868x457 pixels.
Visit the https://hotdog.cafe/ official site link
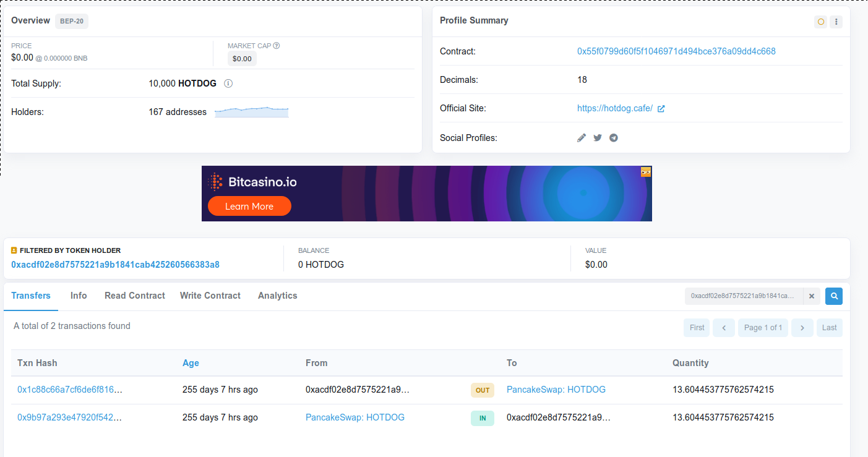(x=615, y=108)
